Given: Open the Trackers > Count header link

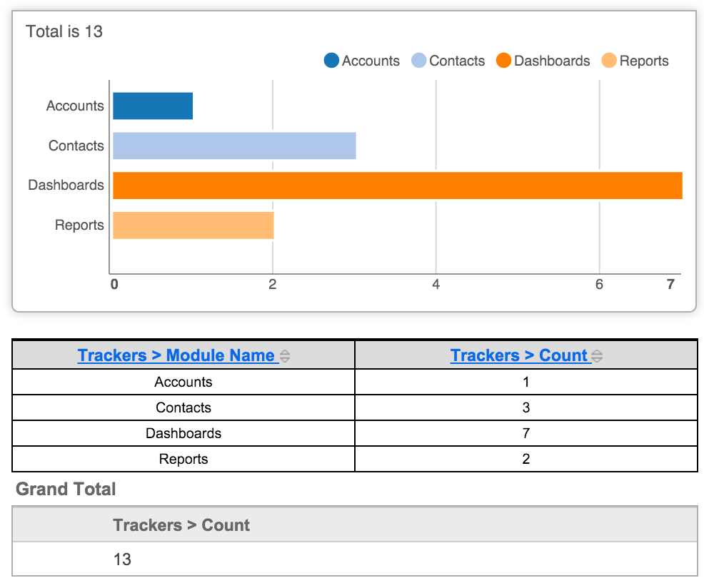Looking at the screenshot, I should 520,355.
